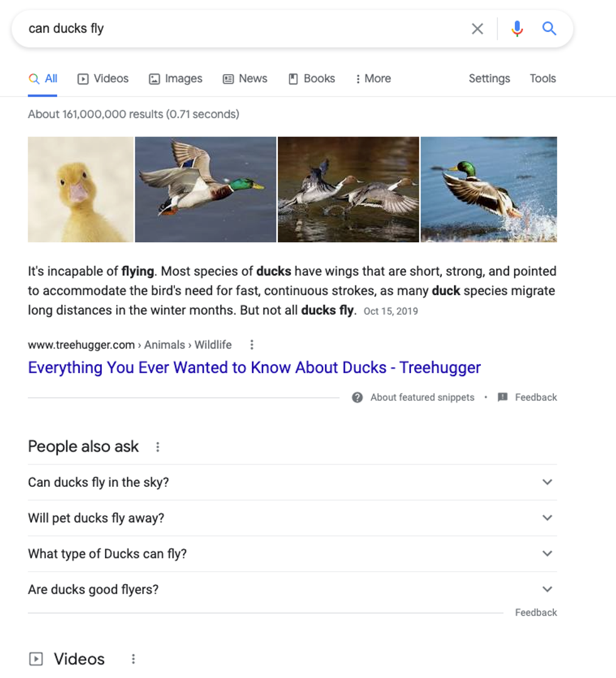Click the Tools button
Viewport: 616px width, 678px height.
[542, 79]
